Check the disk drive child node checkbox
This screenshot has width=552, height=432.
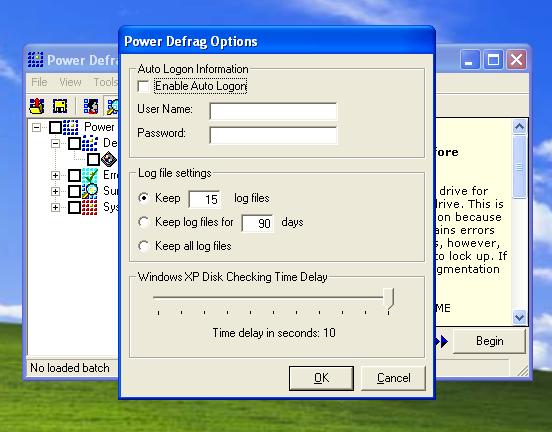pyautogui.click(x=93, y=159)
